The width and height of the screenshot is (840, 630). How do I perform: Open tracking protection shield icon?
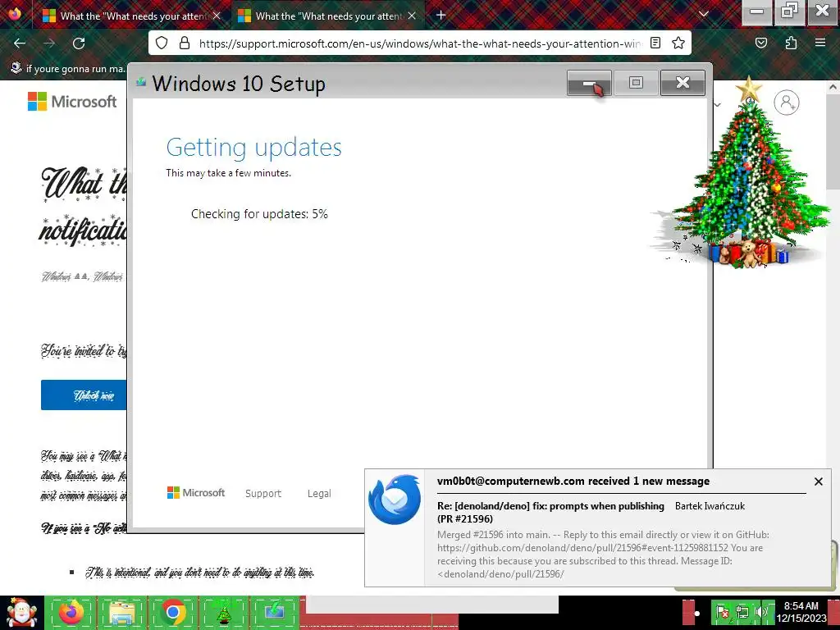pyautogui.click(x=162, y=43)
